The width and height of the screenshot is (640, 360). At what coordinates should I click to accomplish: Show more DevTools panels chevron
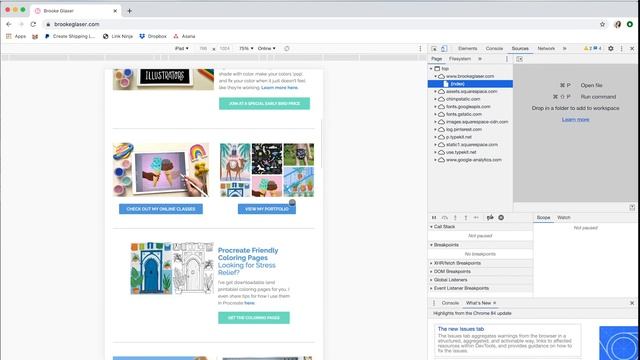[564, 48]
